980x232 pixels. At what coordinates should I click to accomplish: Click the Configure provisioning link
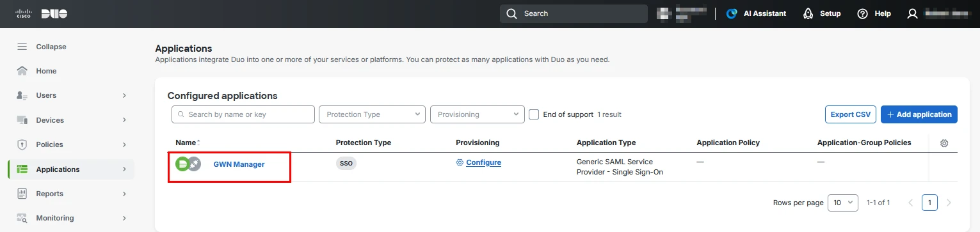pos(483,162)
